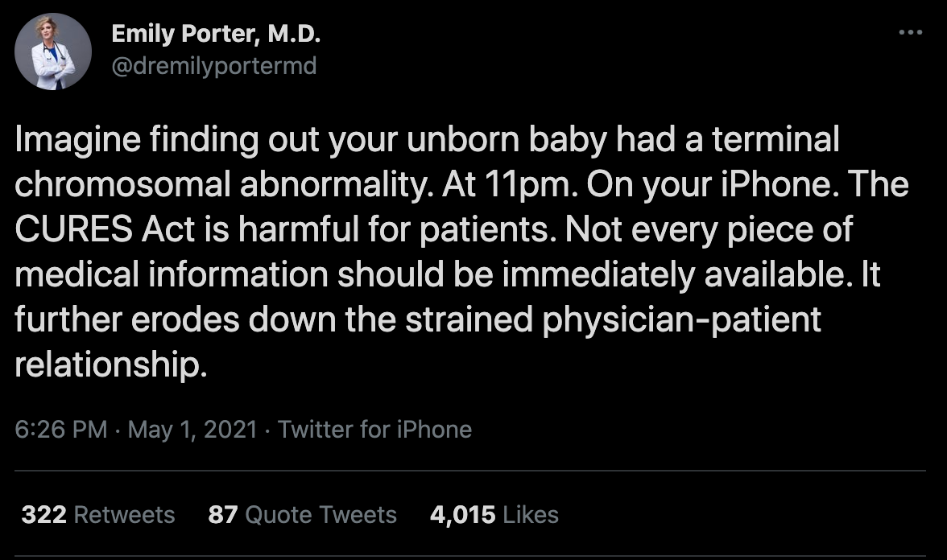Open the Emily Porter, M.D. display name

[216, 35]
